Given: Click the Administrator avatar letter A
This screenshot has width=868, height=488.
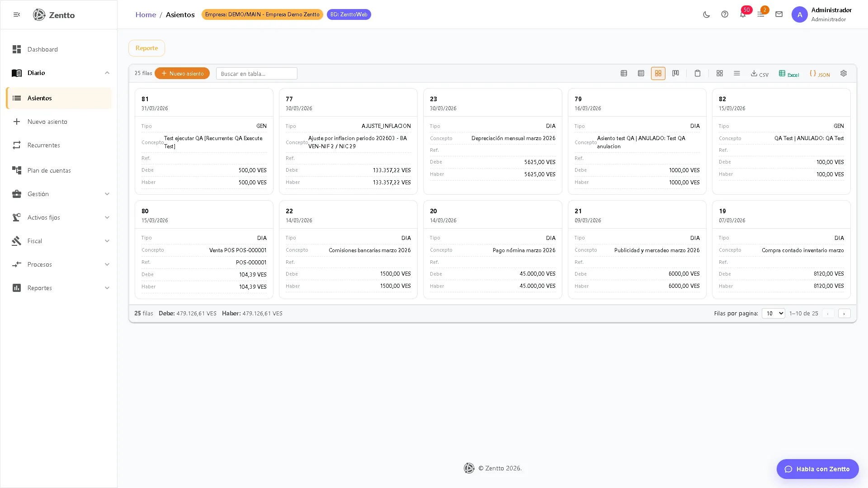Looking at the screenshot, I should click(x=799, y=14).
